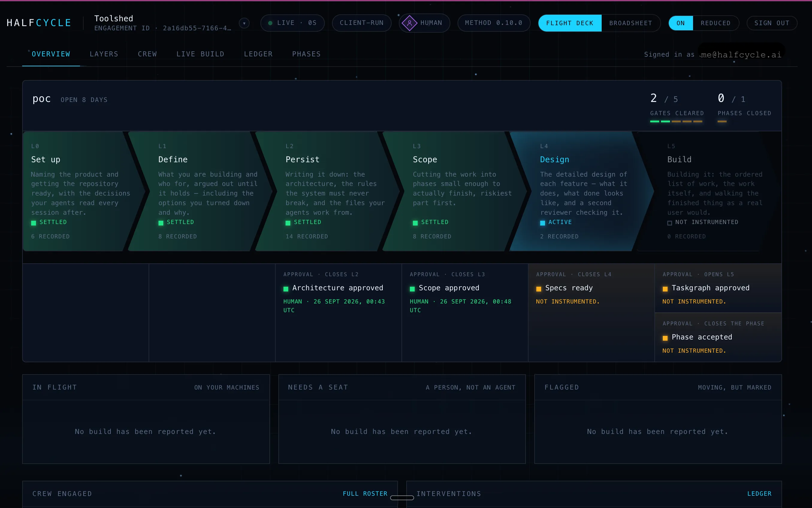812x508 pixels.
Task: Click the "14 RECORDED" count
Action: pos(307,237)
